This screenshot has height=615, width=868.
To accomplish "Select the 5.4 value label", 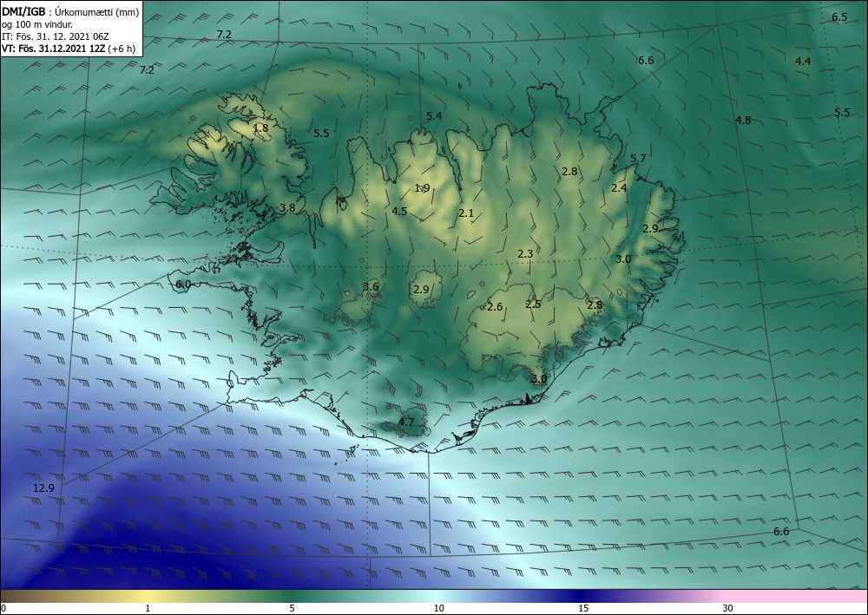I will pyautogui.click(x=434, y=115).
